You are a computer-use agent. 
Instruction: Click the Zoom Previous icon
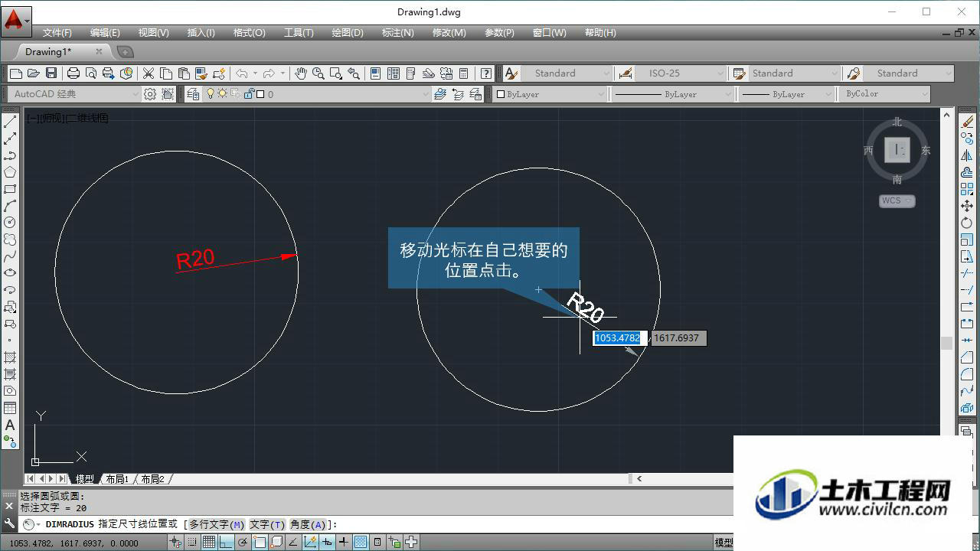(354, 73)
